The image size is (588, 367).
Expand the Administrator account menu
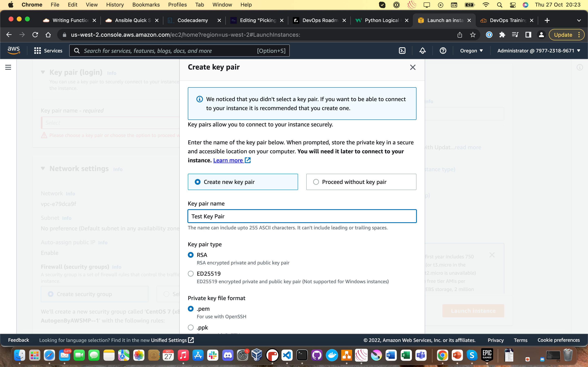(538, 51)
